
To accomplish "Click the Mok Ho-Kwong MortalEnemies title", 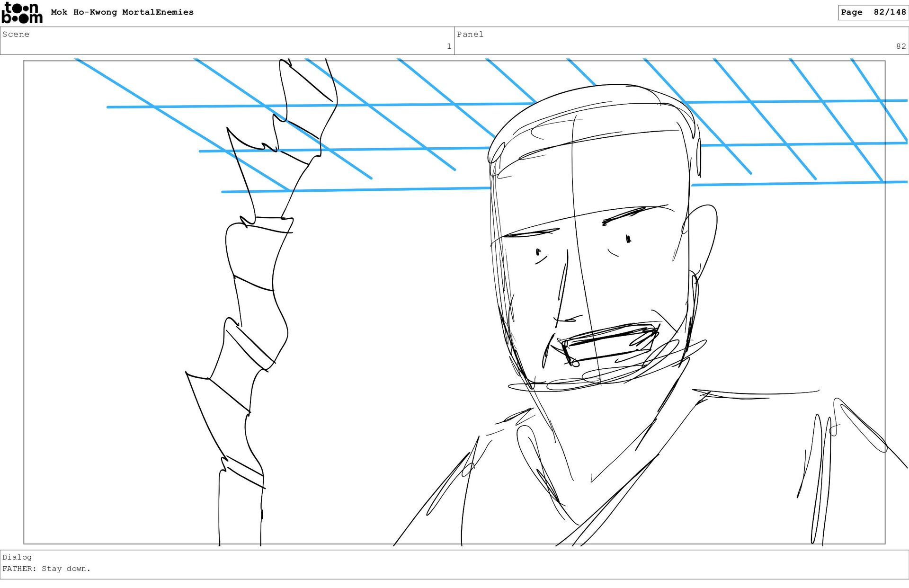I will [122, 12].
